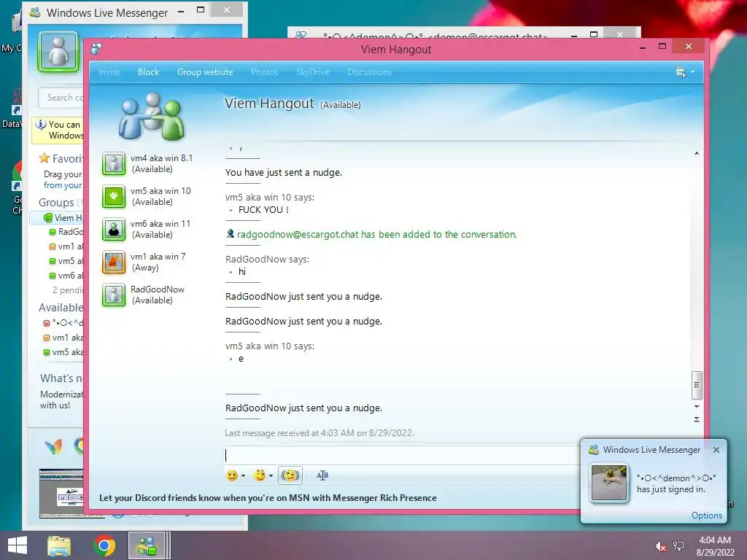The height and width of the screenshot is (560, 747).
Task: Close the sign-in notification popup
Action: (716, 450)
